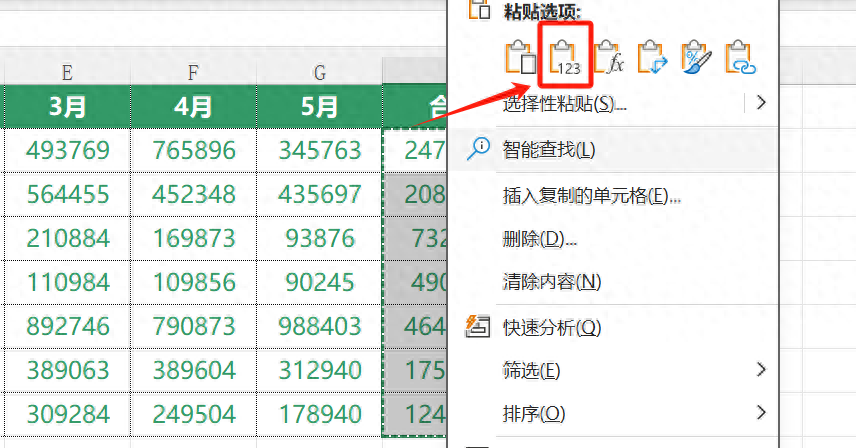Select cell with value 309284
Viewport: 856px width, 448px height.
[x=67, y=415]
